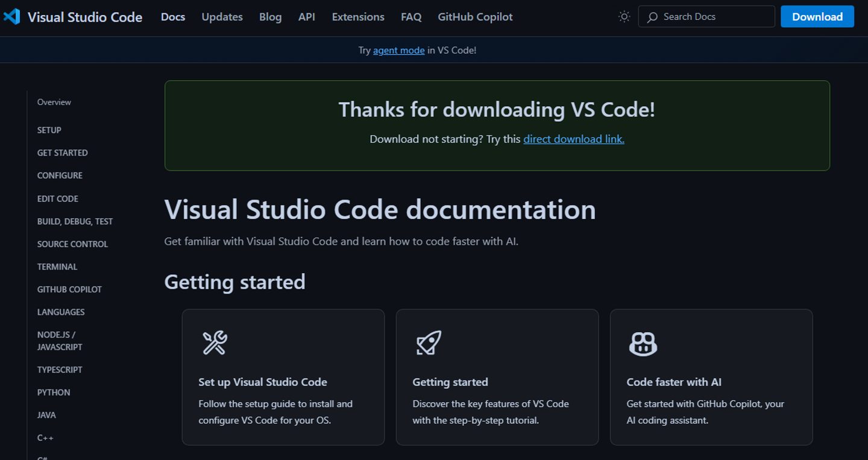Select Overview in the docs sidebar

coord(54,102)
